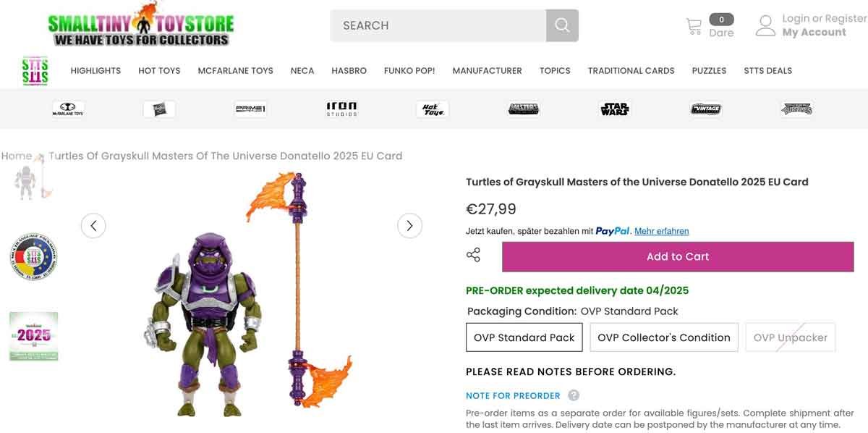Click the unavailable OVP Unpacker option
Image resolution: width=868 pixels, height=433 pixels.
790,337
